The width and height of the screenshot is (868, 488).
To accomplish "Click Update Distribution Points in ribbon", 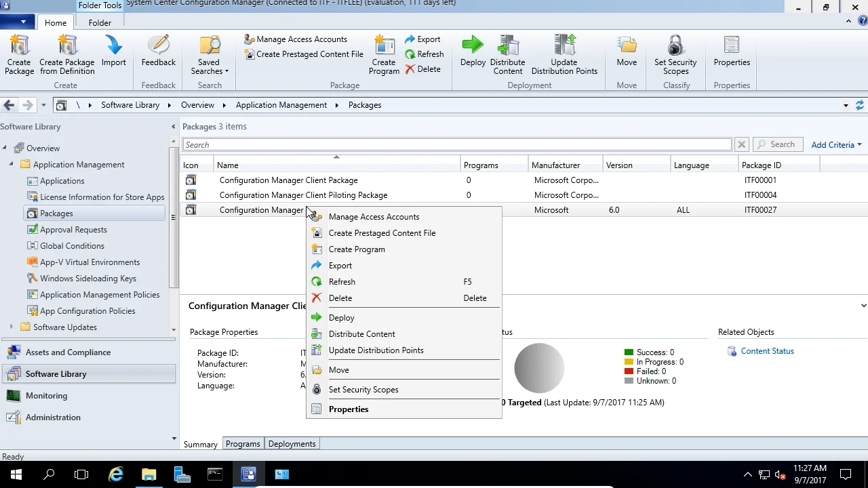I will [x=564, y=54].
